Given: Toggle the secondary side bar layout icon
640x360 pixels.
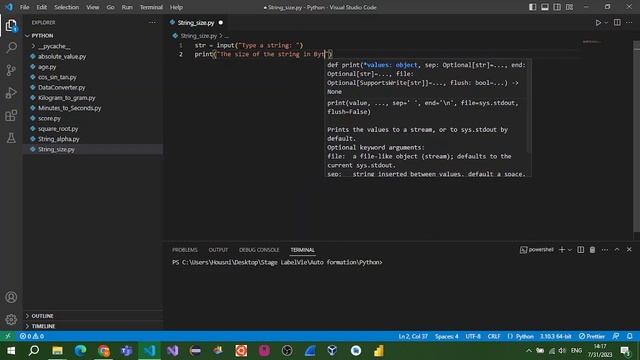Looking at the screenshot, I should pos(557,7).
